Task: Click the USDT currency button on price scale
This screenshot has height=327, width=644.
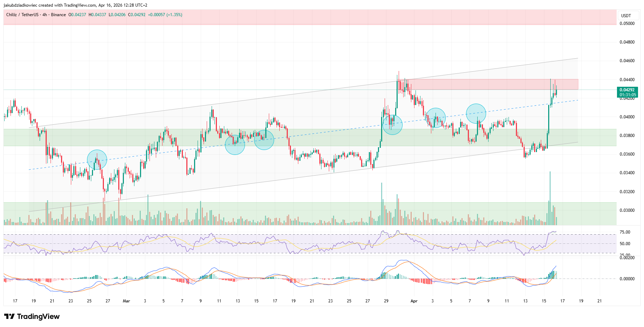Action: (x=628, y=15)
